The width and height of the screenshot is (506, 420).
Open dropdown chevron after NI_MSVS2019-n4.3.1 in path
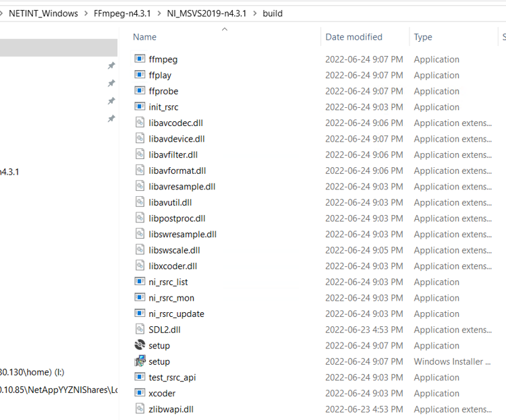click(255, 13)
